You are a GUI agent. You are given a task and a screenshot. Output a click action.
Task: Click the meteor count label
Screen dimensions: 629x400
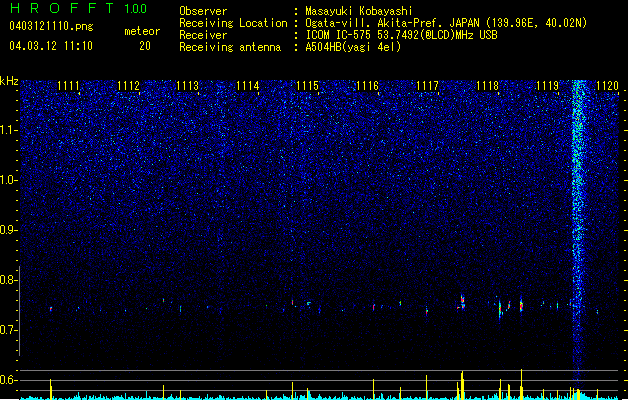click(x=142, y=31)
